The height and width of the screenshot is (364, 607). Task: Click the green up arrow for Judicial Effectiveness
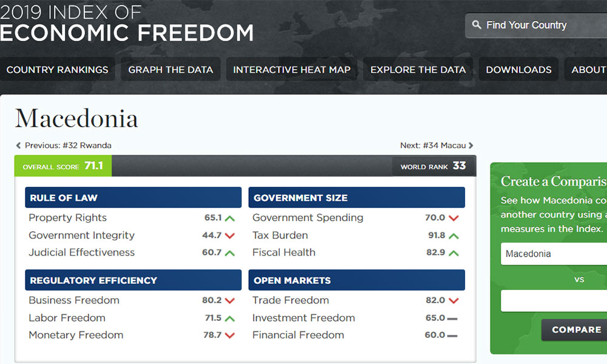pos(229,253)
